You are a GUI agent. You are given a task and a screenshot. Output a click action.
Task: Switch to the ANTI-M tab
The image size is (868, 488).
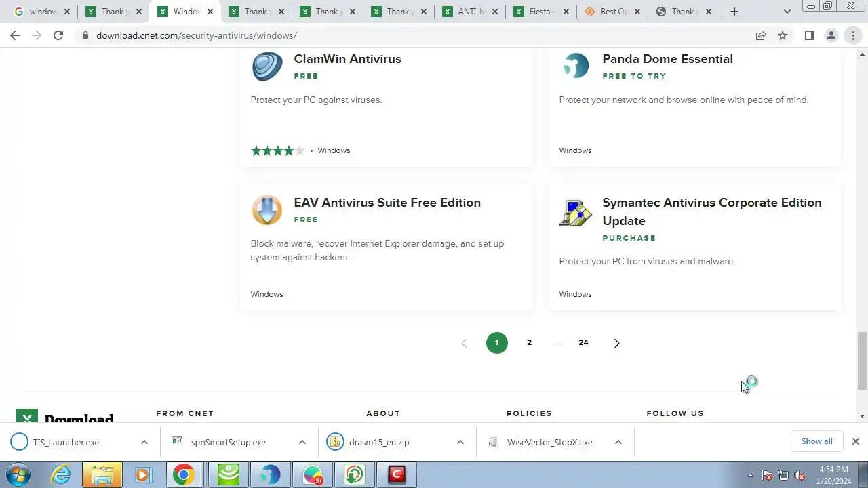click(471, 12)
